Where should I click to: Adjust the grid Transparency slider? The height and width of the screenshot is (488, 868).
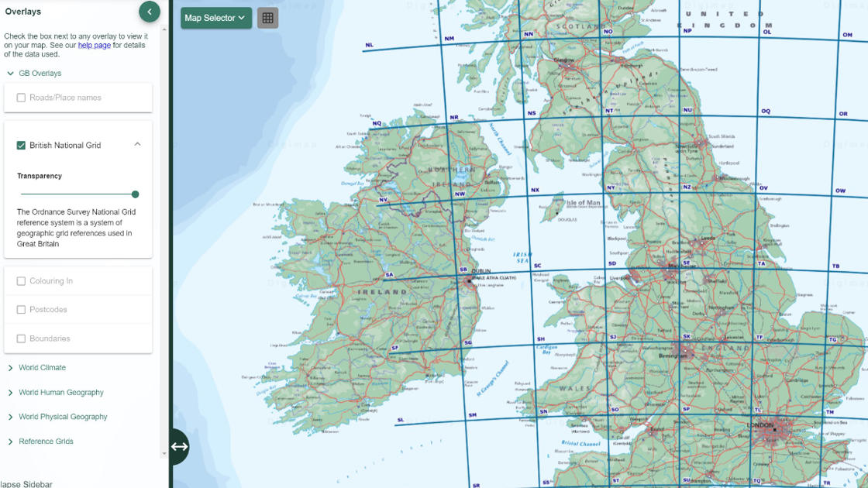click(135, 194)
